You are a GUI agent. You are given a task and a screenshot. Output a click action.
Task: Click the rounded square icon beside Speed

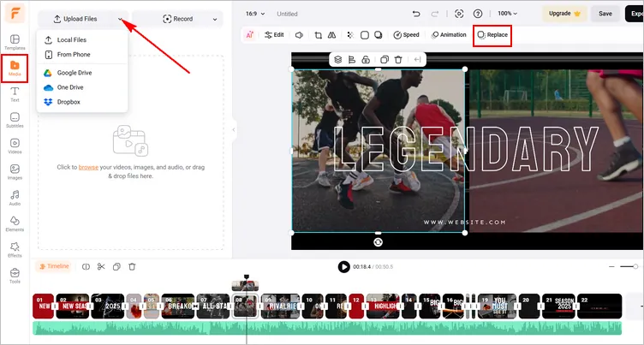[x=365, y=35]
